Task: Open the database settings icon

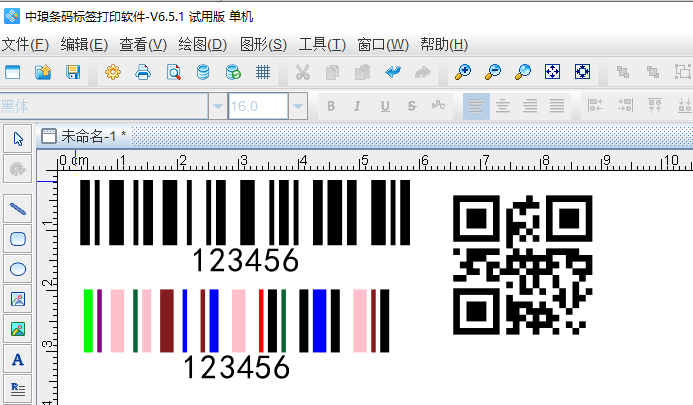Action: click(x=203, y=72)
